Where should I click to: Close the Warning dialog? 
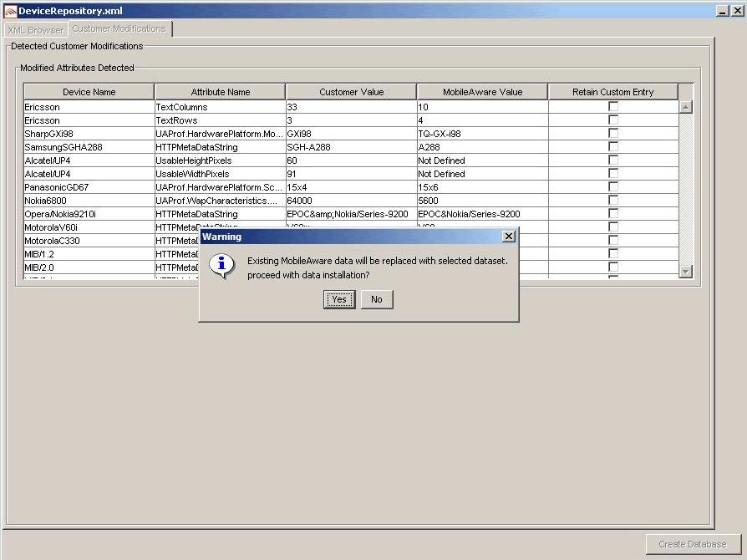(x=509, y=236)
